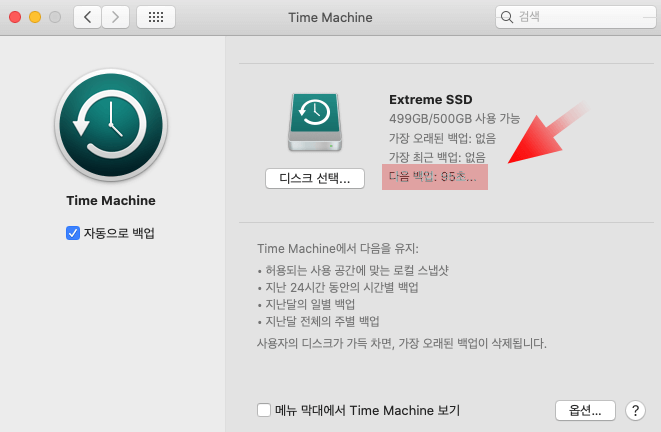
Task: Minimize the window with the yellow button
Action: point(35,17)
